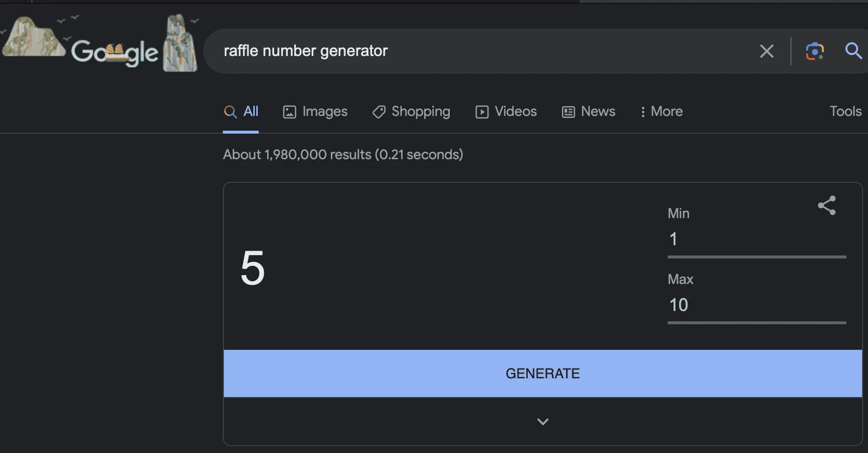Edit the Min value field

757,240
